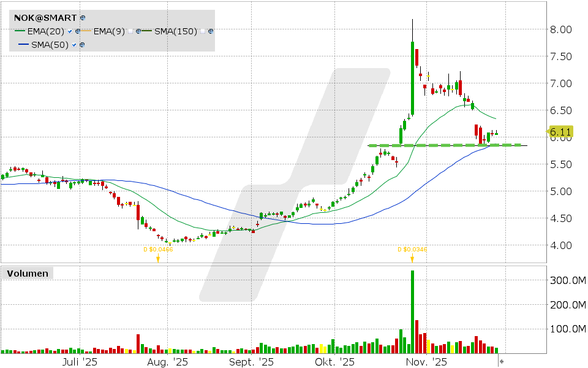Open NOK@SMART chart settings icon
The width and height of the screenshot is (588, 368).
(x=82, y=18)
